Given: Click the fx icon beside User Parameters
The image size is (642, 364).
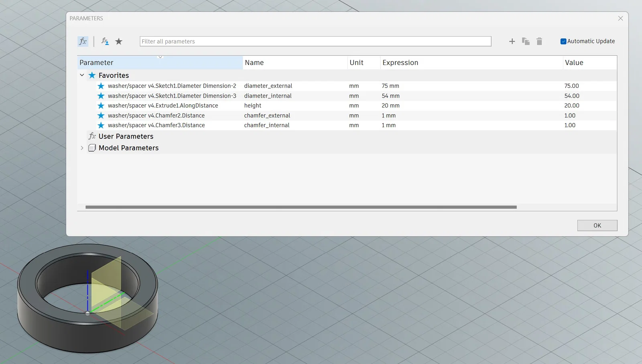Looking at the screenshot, I should (x=92, y=136).
